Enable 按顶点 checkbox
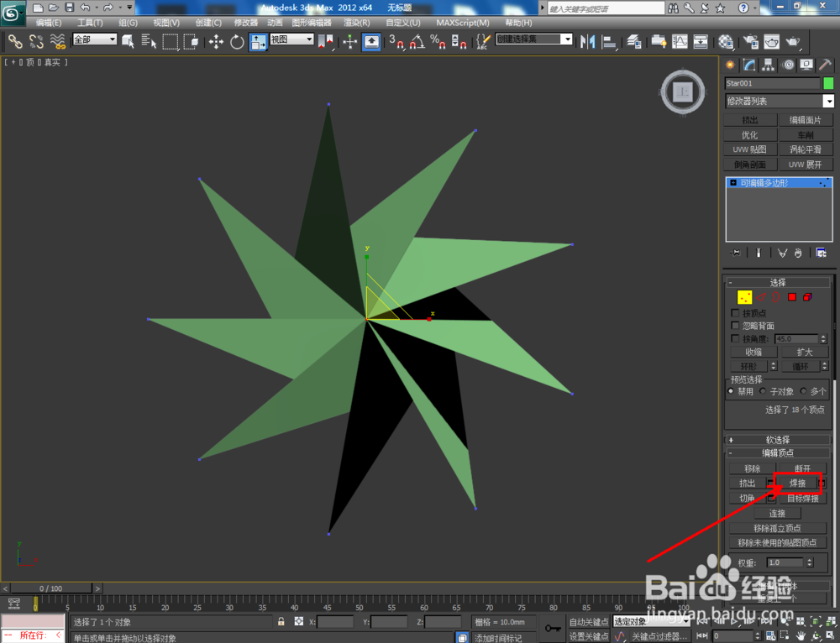The image size is (840, 643). point(735,312)
